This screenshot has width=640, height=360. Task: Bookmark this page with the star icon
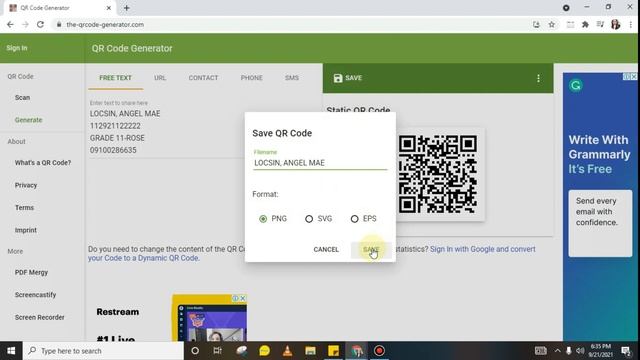coord(551,24)
